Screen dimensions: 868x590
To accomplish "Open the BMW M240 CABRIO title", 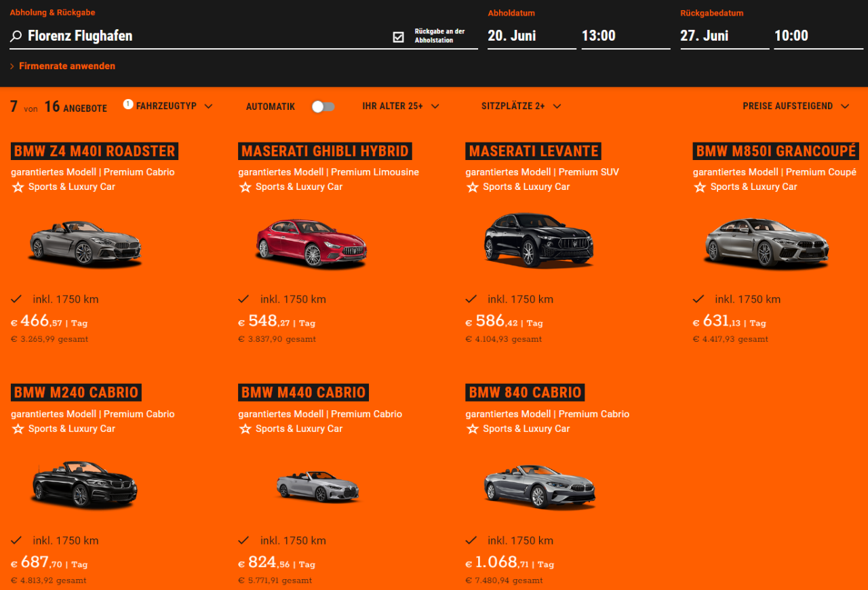I will click(x=77, y=393).
